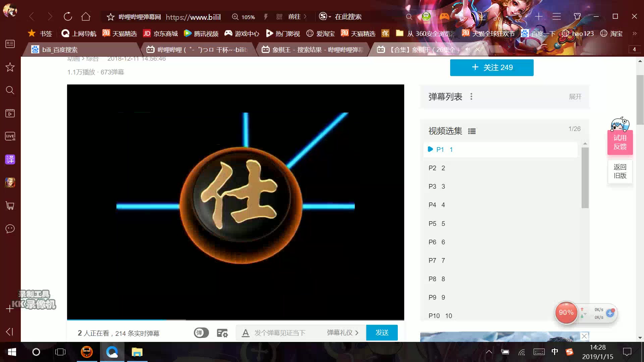Click 试用反馈 feedback button
Image resolution: width=644 pixels, height=362 pixels.
620,142
